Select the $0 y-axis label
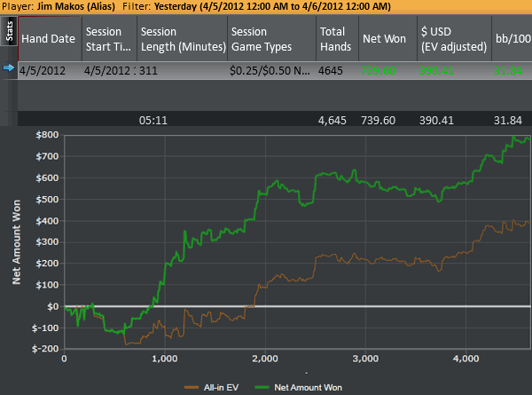 [52, 307]
